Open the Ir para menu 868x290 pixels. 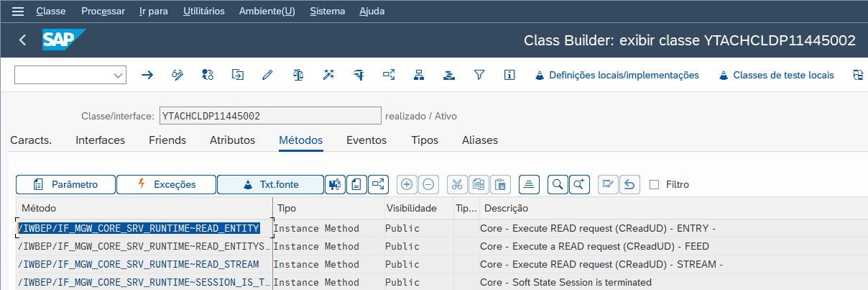[154, 12]
